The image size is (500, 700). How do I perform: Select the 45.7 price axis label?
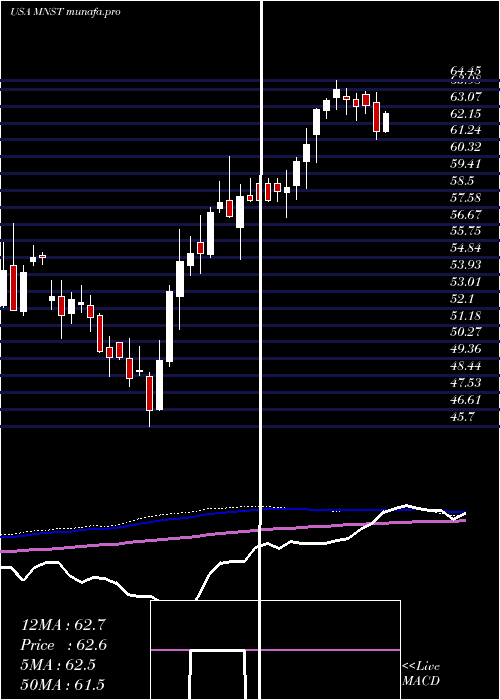point(462,416)
